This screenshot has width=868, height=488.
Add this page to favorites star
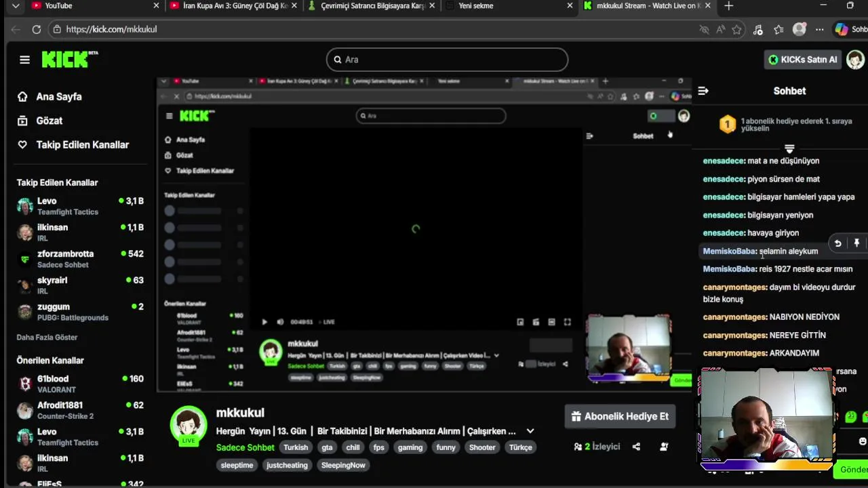point(737,30)
